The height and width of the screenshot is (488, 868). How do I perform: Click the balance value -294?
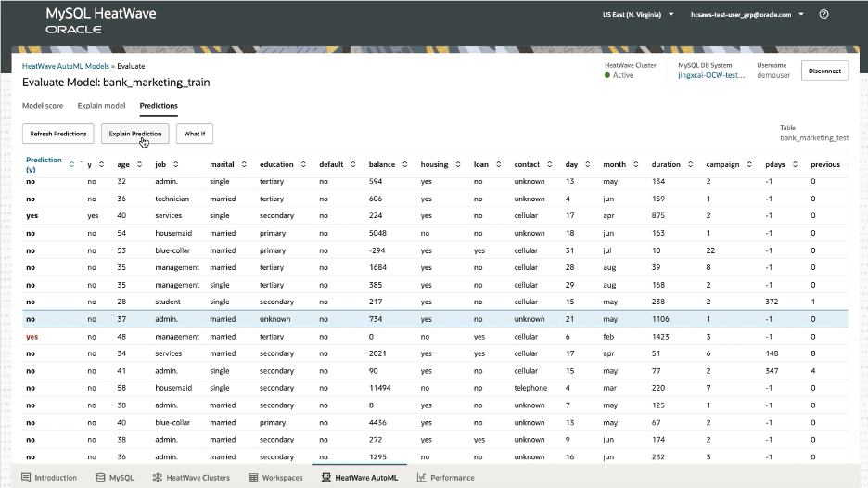click(x=377, y=250)
